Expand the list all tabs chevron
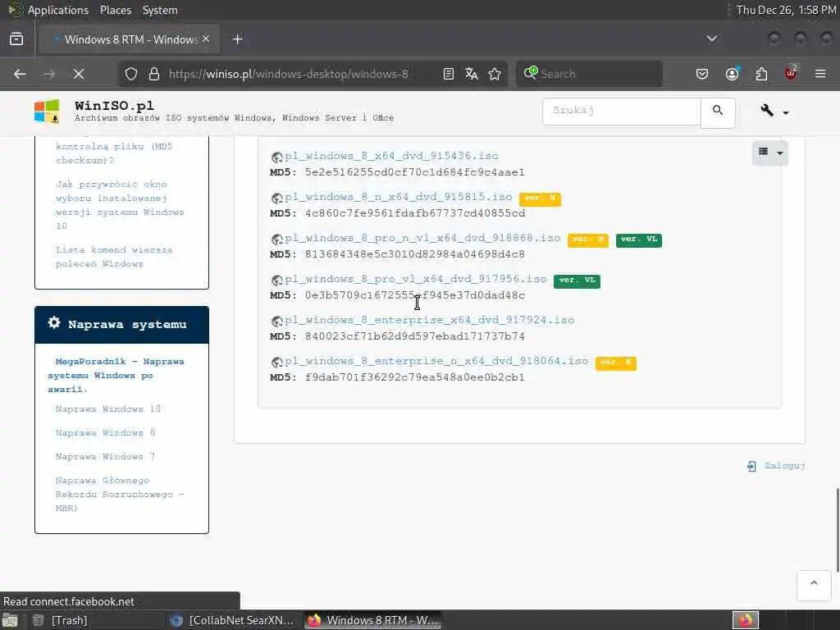Image resolution: width=840 pixels, height=630 pixels. (x=711, y=39)
